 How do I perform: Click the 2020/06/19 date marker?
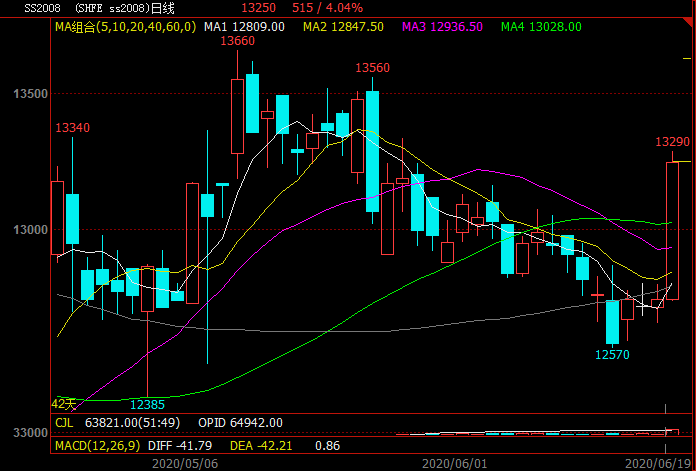(658, 464)
